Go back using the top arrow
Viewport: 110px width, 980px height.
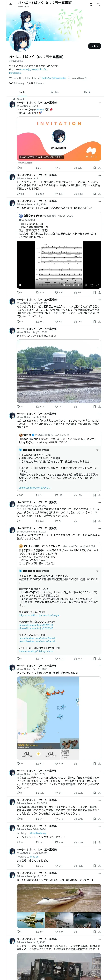[x=11, y=5]
